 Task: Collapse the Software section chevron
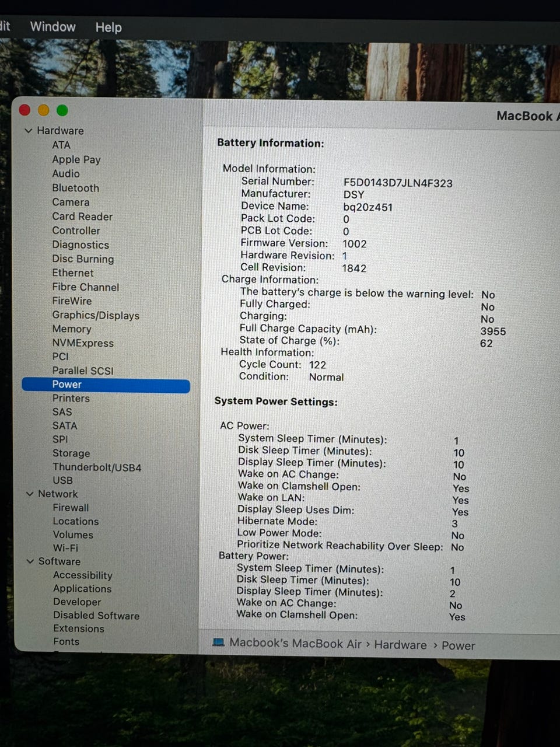[x=30, y=561]
